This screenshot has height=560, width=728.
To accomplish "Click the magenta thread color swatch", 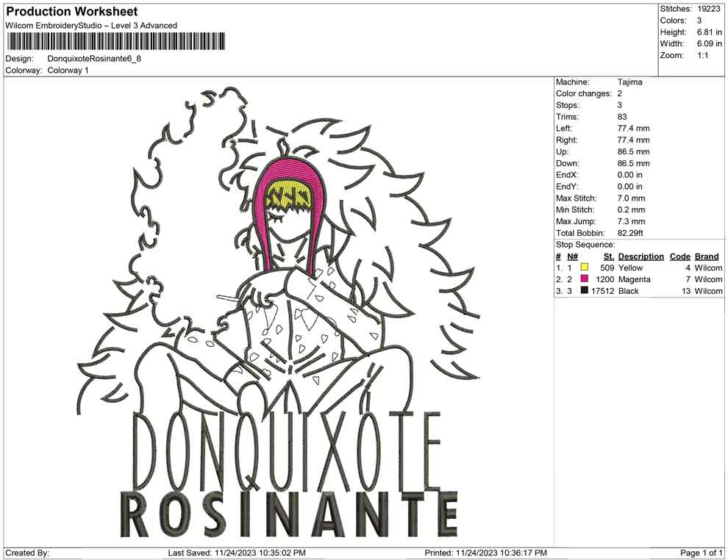I will (x=585, y=279).
